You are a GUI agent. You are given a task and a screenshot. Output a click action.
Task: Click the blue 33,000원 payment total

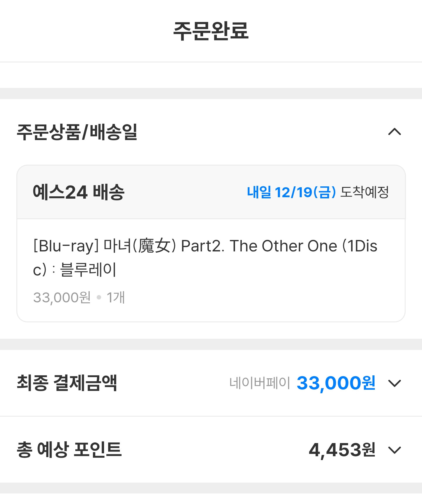(336, 383)
